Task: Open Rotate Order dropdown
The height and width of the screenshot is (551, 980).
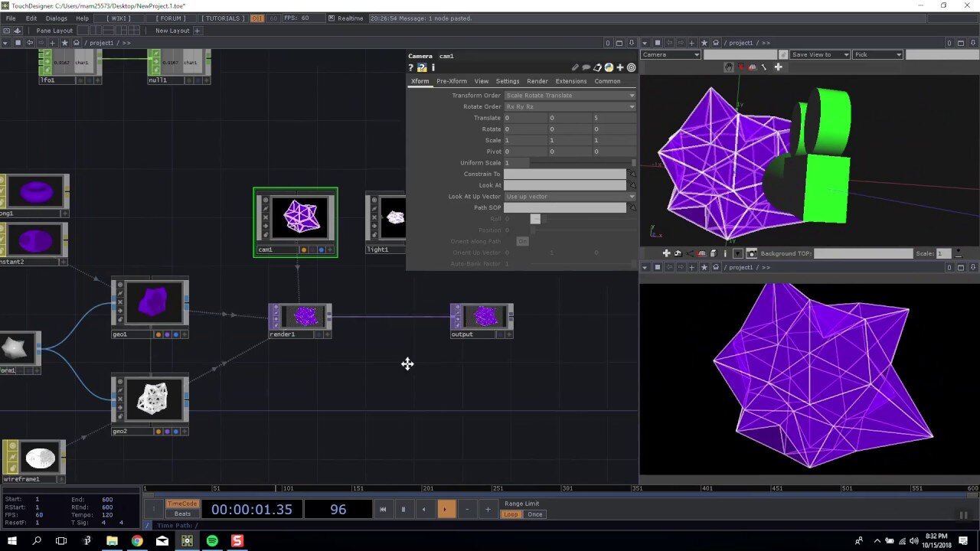Action: coord(570,106)
